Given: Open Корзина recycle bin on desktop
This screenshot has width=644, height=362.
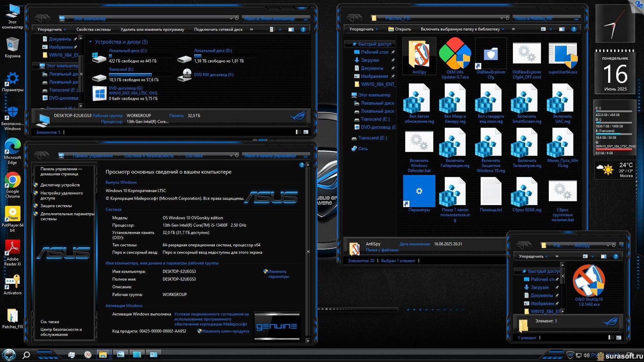Looking at the screenshot, I should pos(12,48).
